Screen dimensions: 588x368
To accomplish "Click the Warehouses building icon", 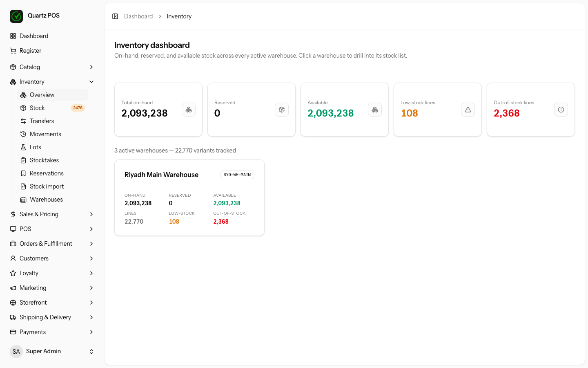I will coord(23,200).
